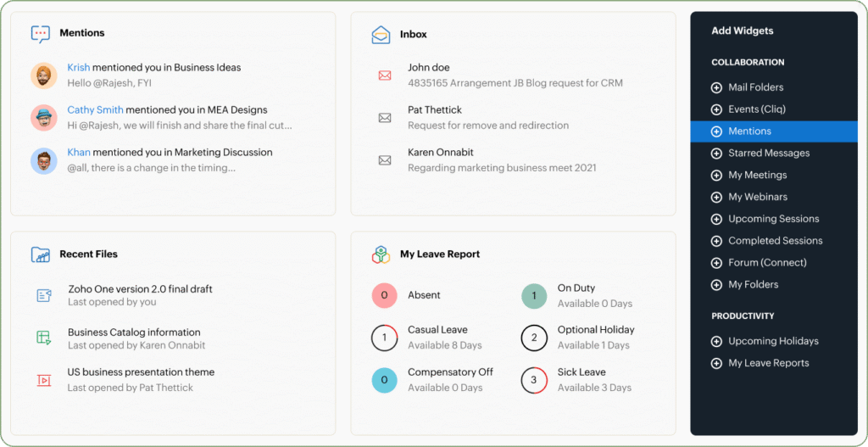
Task: Add the Starred Messages widget via plus icon
Action: [716, 154]
